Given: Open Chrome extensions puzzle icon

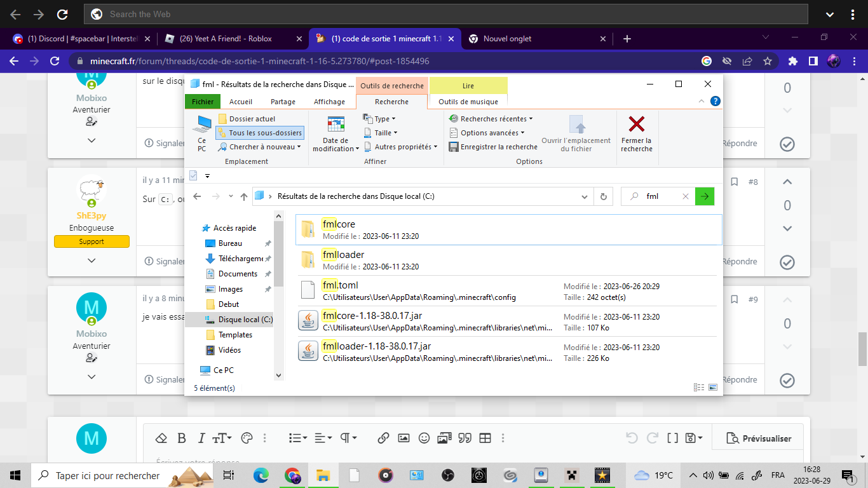Looking at the screenshot, I should click(x=792, y=61).
